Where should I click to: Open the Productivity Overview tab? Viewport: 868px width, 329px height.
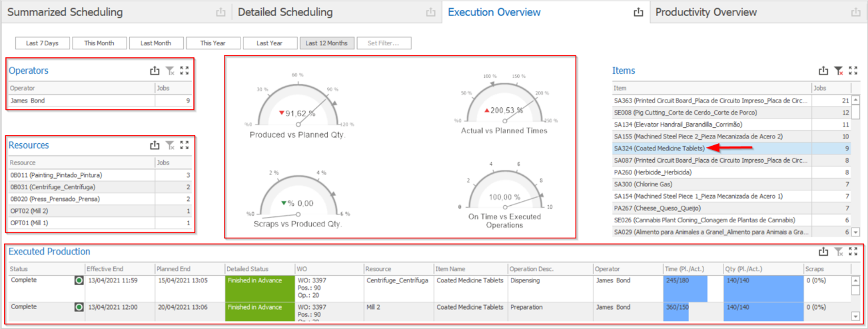[x=706, y=12]
